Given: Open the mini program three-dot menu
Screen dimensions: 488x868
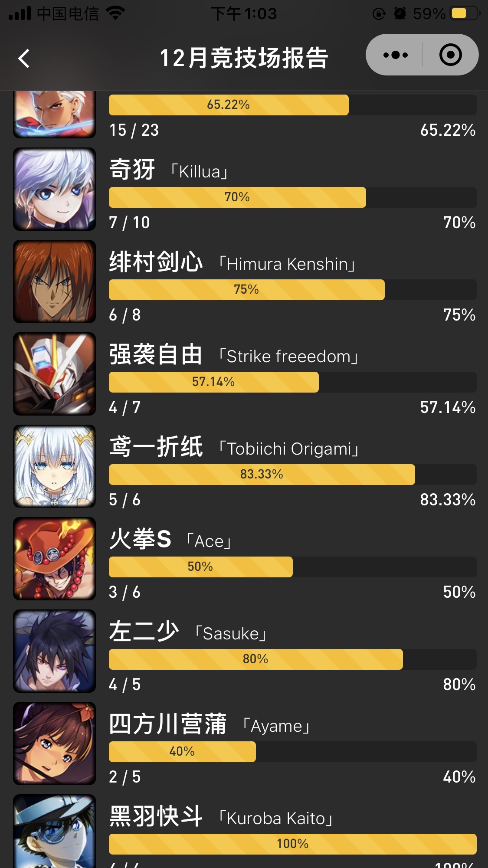Looking at the screenshot, I should pyautogui.click(x=395, y=55).
